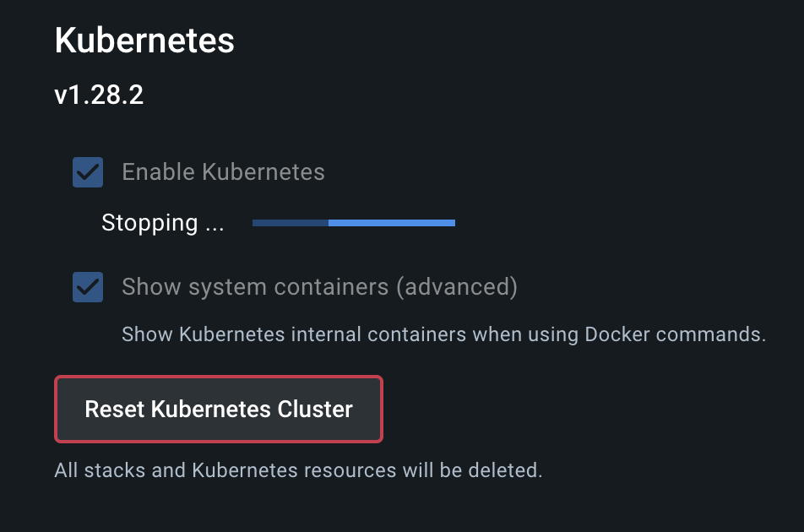The image size is (804, 532).
Task: Click the bright blue progress bar segment
Action: point(392,223)
